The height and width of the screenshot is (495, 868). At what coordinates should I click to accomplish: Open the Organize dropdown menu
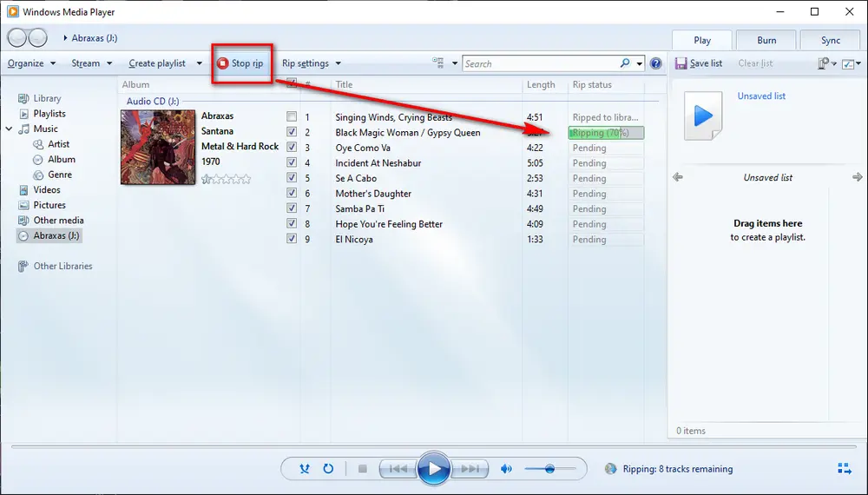click(x=31, y=63)
